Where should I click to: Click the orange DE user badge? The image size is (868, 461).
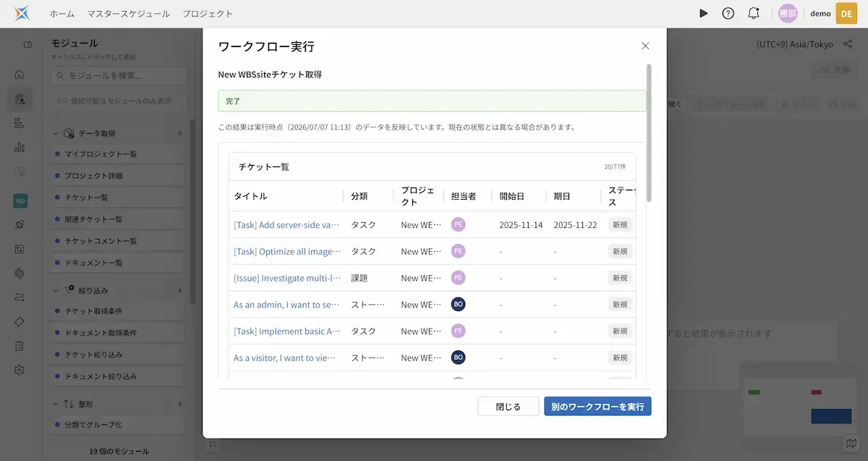(x=846, y=13)
